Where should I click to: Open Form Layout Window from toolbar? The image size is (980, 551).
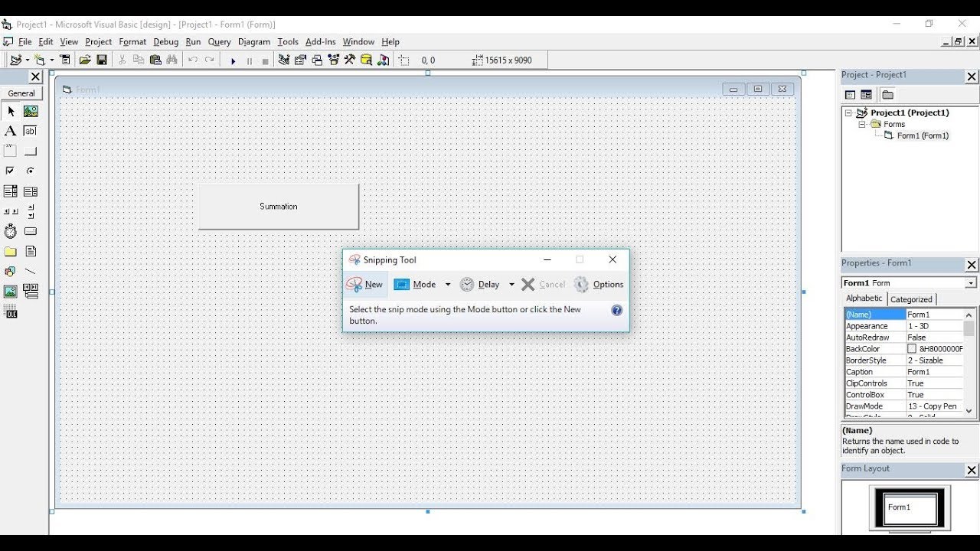[317, 60]
